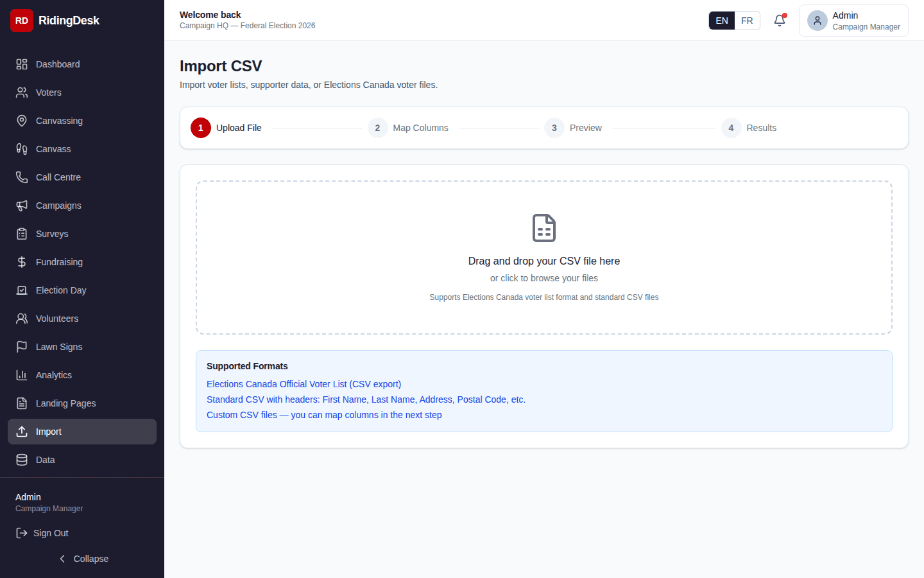Viewport: 924px width, 578px height.
Task: Open the Analytics charts icon
Action: pyautogui.click(x=21, y=375)
